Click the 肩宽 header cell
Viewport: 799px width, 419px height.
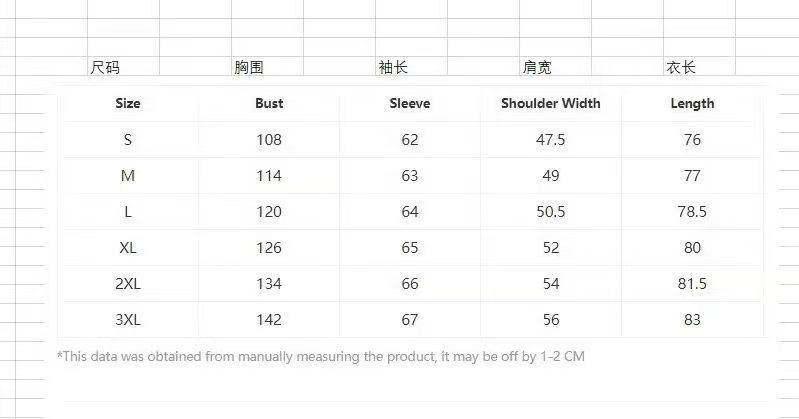click(537, 68)
